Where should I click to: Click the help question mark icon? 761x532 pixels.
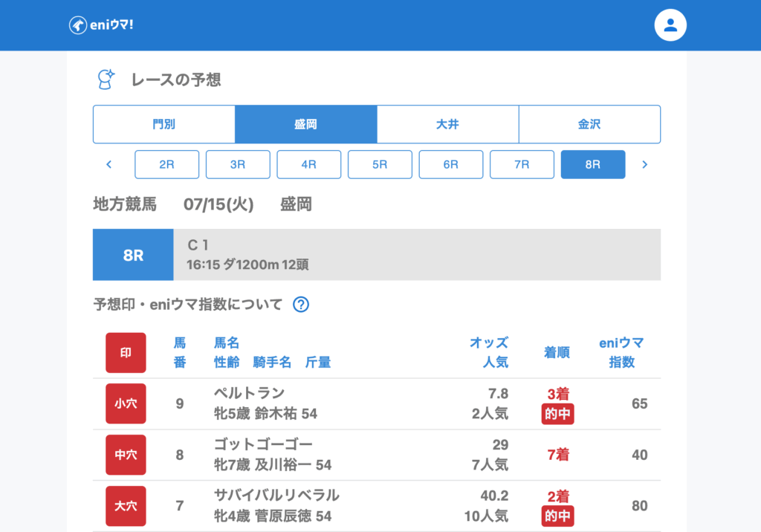click(x=301, y=304)
